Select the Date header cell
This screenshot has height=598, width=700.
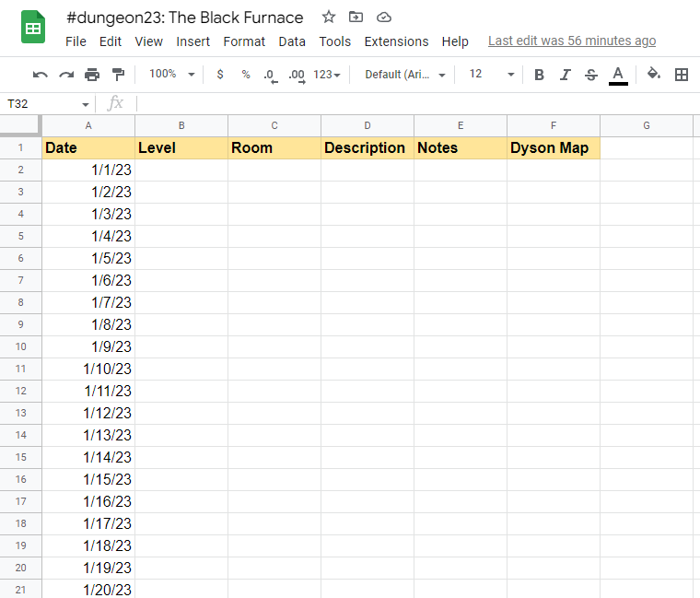[x=88, y=147]
